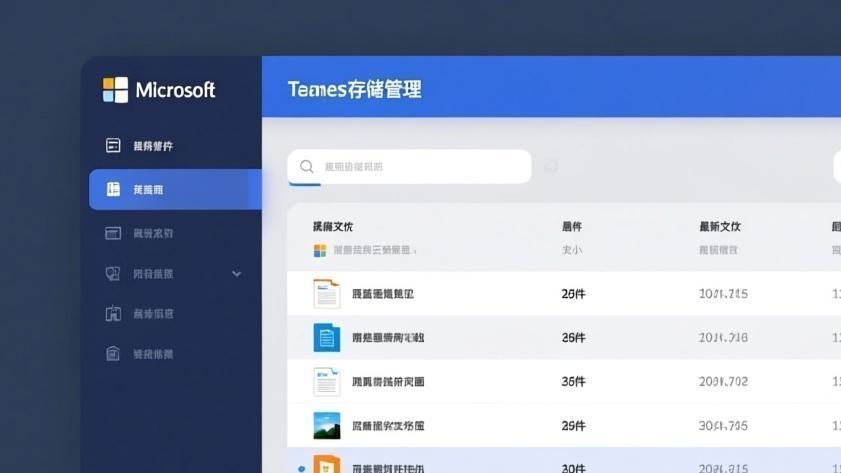This screenshot has width=841, height=473.
Task: Focus the search input field
Action: [x=409, y=167]
